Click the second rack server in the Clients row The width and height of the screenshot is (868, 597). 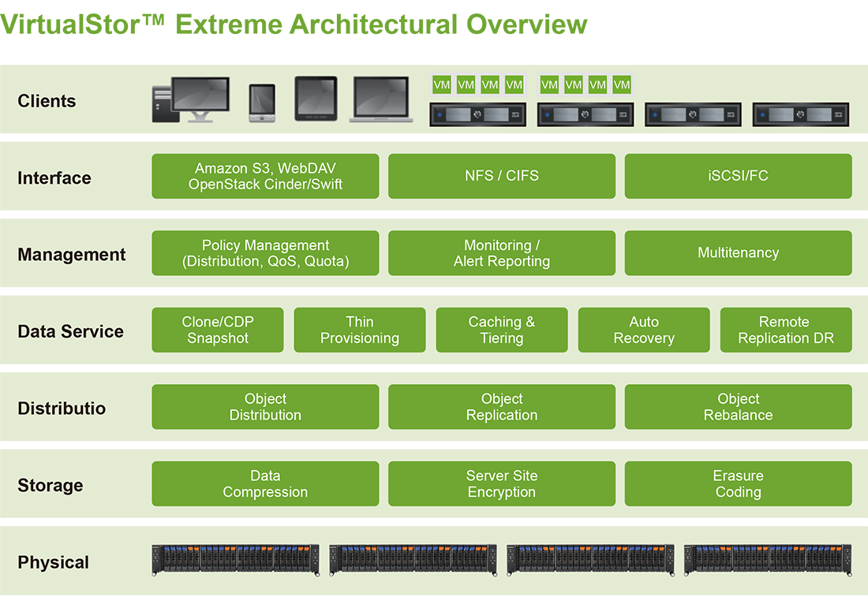[586, 114]
